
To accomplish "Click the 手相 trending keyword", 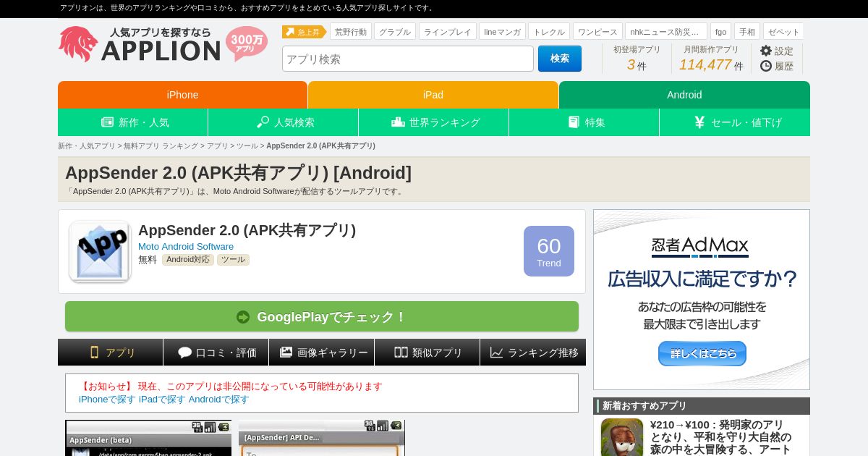I will (747, 32).
